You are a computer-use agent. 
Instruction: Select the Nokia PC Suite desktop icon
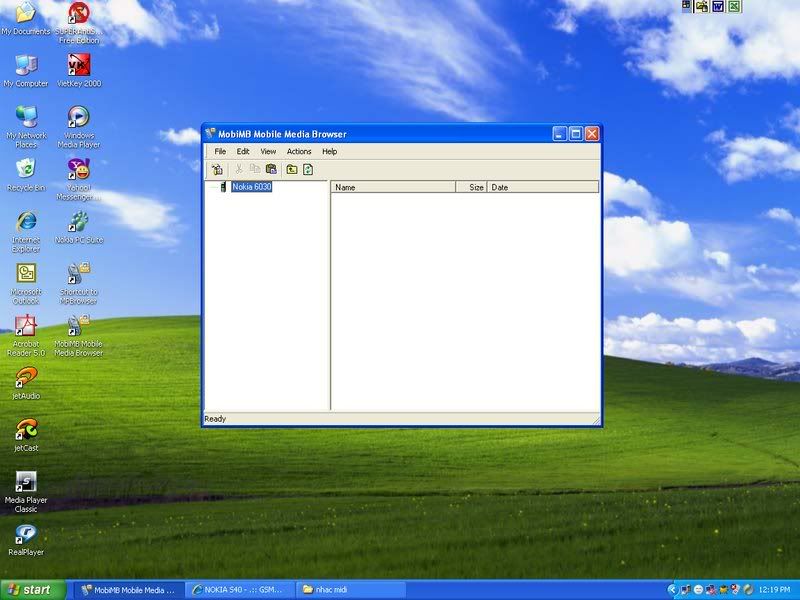pyautogui.click(x=78, y=222)
